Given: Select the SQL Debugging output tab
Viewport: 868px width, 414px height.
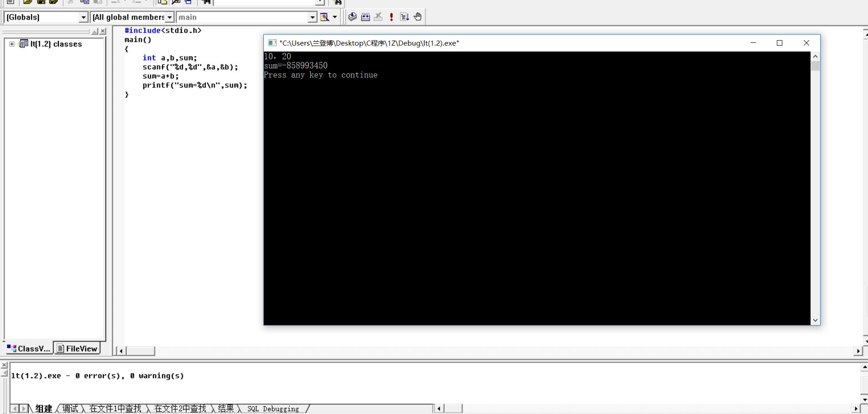Looking at the screenshot, I should [x=273, y=409].
